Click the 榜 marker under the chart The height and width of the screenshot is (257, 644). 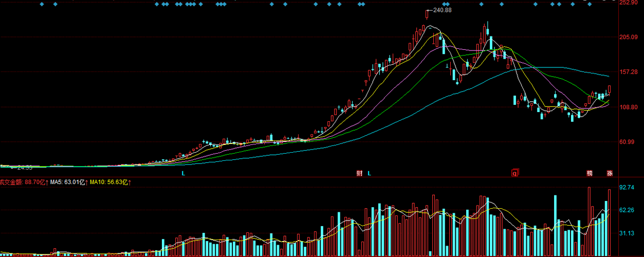590,173
